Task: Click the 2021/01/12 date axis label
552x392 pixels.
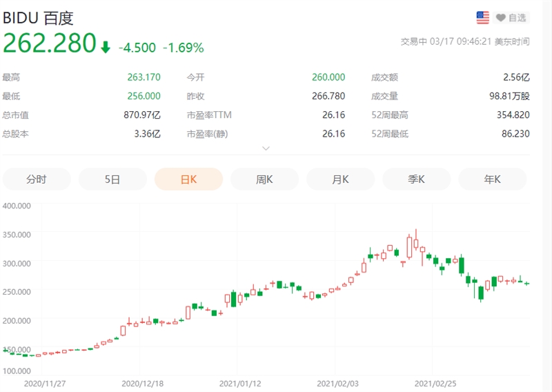Action: pyautogui.click(x=240, y=384)
